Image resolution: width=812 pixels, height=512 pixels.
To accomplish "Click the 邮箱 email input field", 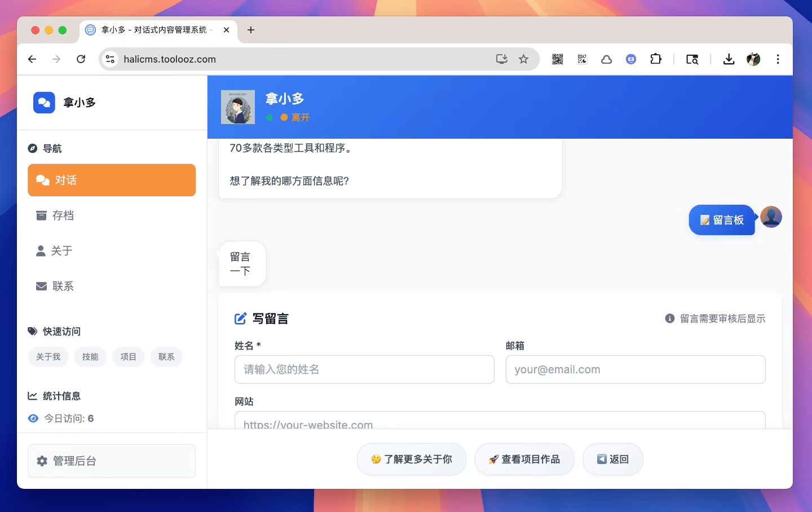I will [635, 370].
